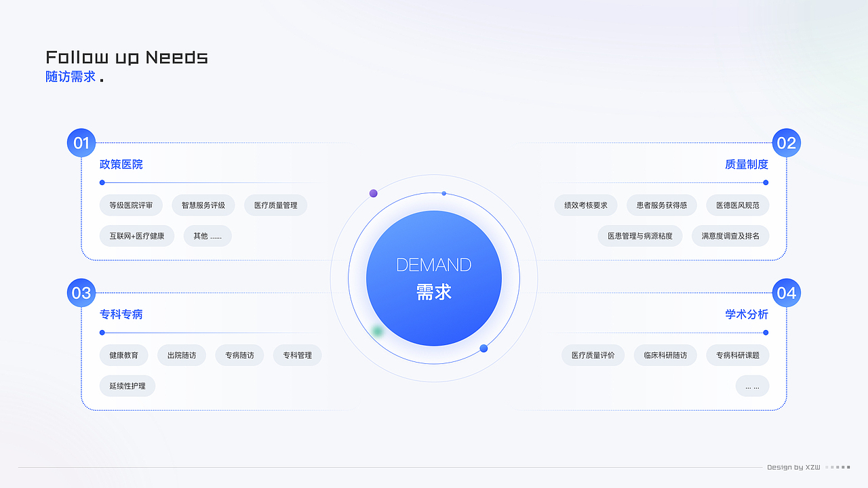This screenshot has width=868, height=488.
Task: Click the 健康教育 tag
Action: point(123,355)
